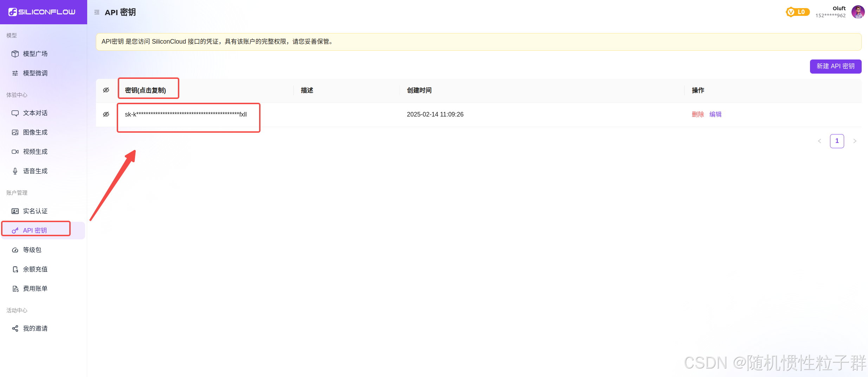The height and width of the screenshot is (377, 868).
Task: Click the Oluft username
Action: pos(839,8)
